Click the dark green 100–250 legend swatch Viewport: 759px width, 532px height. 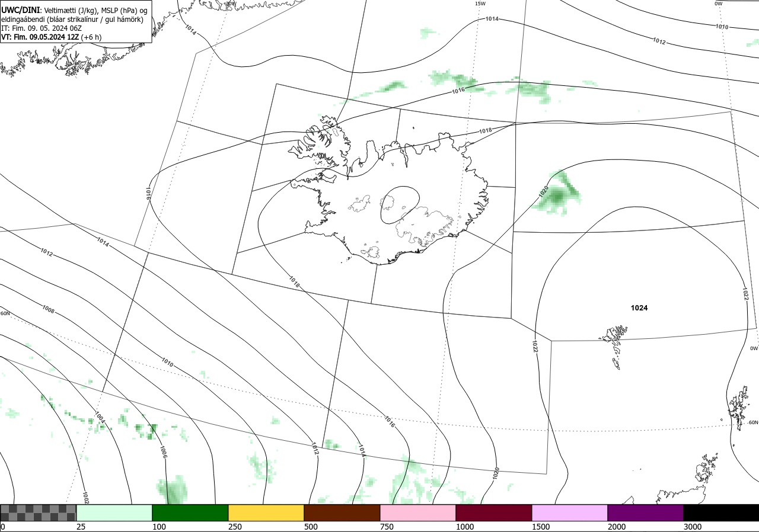click(x=190, y=512)
